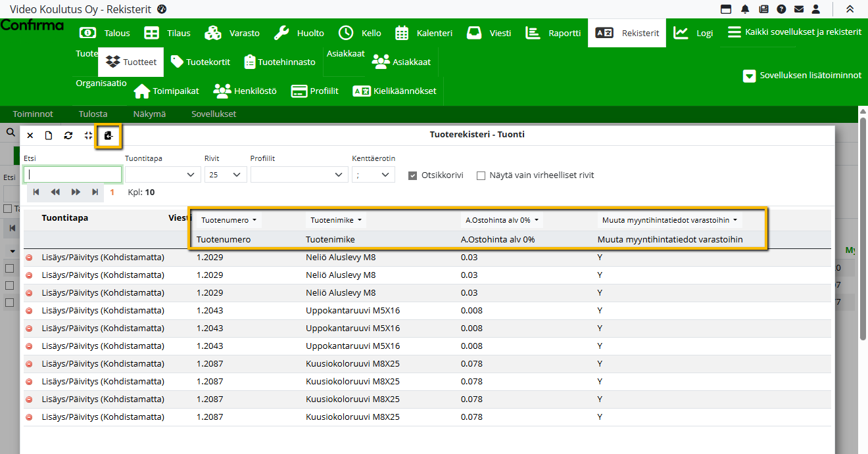
Task: Click the new document icon in dialog toolbar
Action: [49, 135]
